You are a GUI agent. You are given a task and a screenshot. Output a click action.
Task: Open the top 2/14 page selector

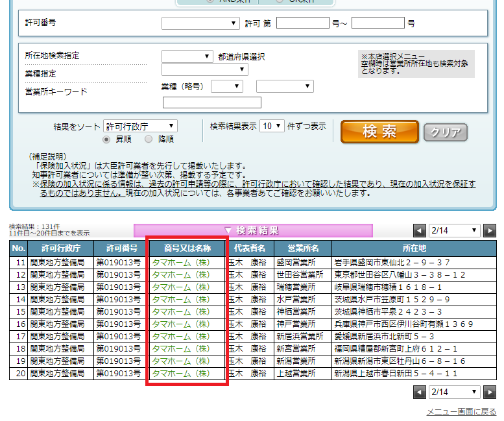pos(455,230)
